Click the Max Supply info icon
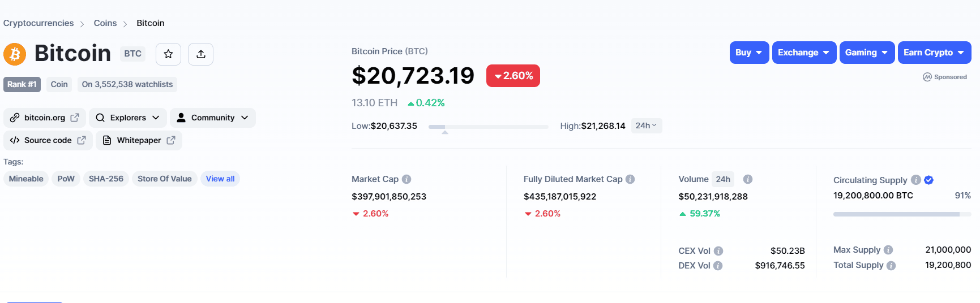The width and height of the screenshot is (980, 303). click(888, 250)
